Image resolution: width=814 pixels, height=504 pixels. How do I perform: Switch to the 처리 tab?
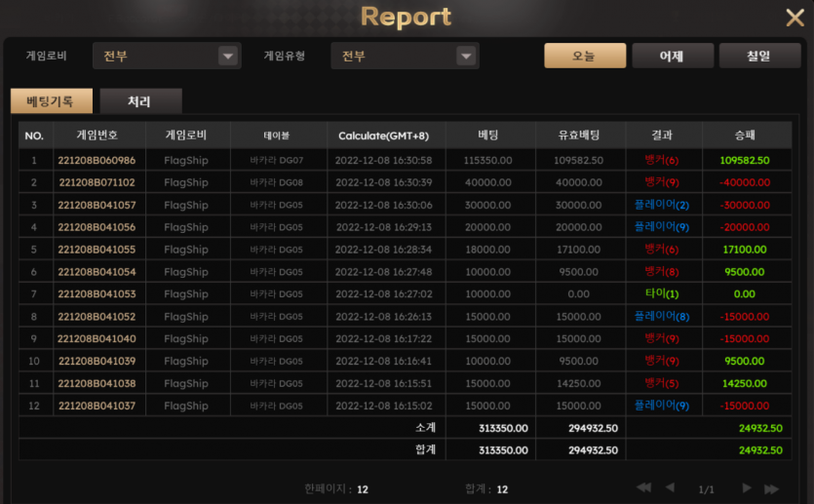click(x=140, y=100)
